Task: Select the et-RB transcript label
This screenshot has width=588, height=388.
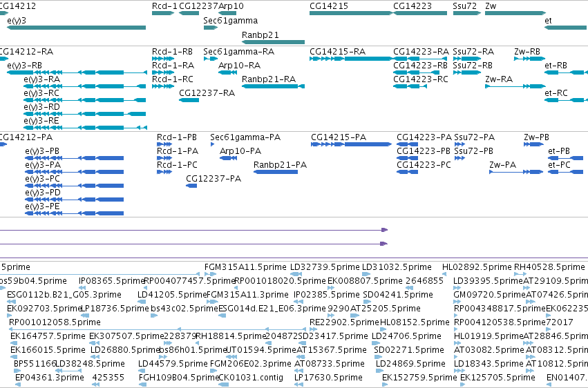Action: [556, 66]
